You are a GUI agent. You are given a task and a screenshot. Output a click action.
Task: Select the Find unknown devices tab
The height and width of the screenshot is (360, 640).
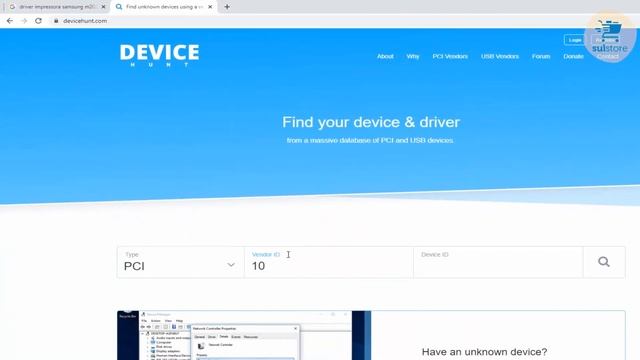click(x=164, y=7)
